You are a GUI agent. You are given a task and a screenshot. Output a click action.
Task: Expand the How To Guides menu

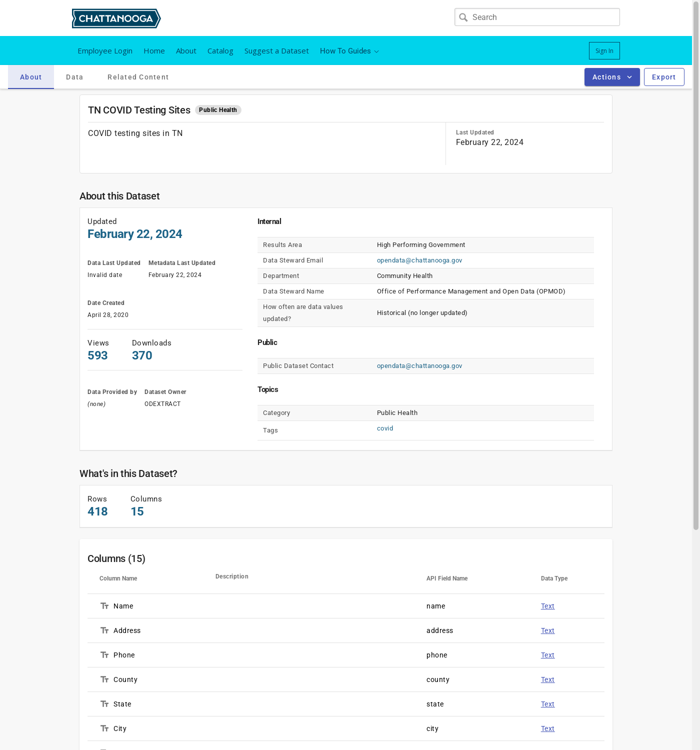[x=349, y=51]
